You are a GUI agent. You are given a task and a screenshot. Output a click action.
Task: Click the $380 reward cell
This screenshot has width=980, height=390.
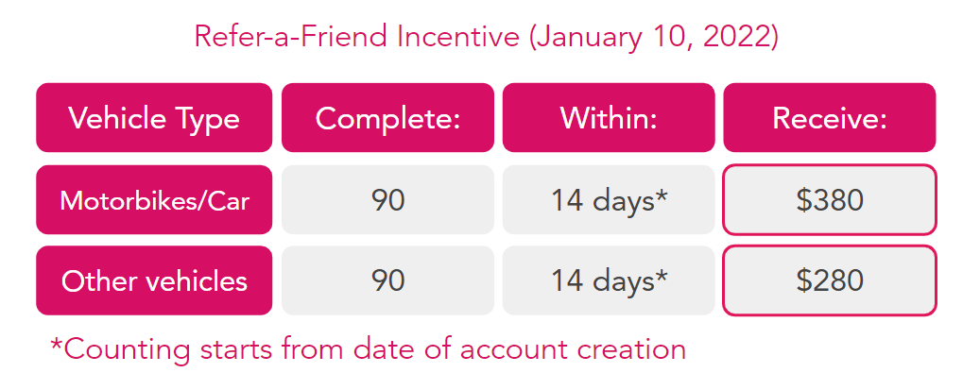[830, 200]
